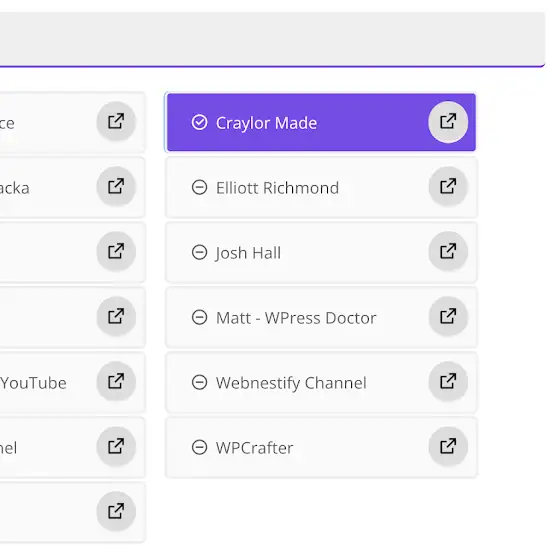Open external link beside item ending 'nel'
Screen dimensions: 560x560
click(x=116, y=447)
